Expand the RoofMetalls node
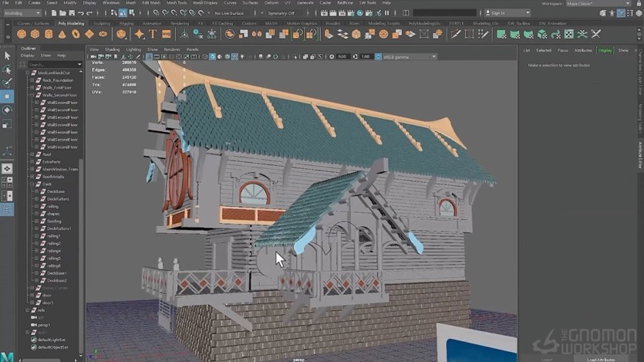644x362 pixels. [32, 176]
